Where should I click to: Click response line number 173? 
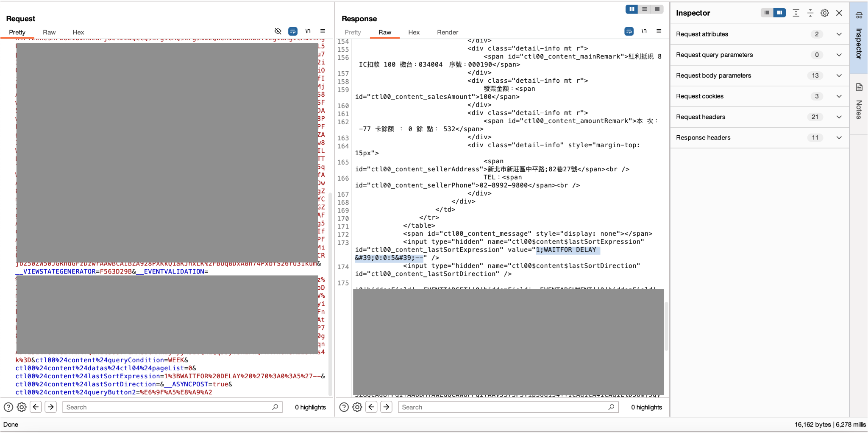[343, 243]
